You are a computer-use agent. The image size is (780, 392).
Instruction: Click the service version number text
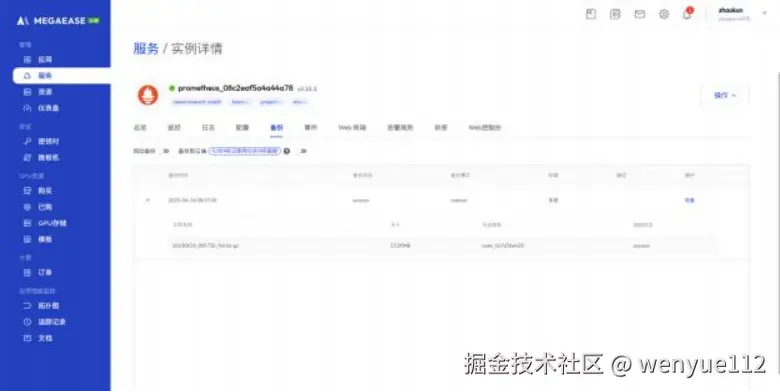pos(307,89)
